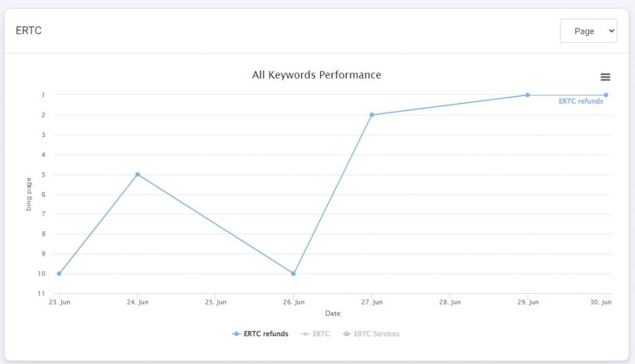Click the 23. Jun data point
Viewport: 635px width, 364px height.
pyautogui.click(x=59, y=273)
